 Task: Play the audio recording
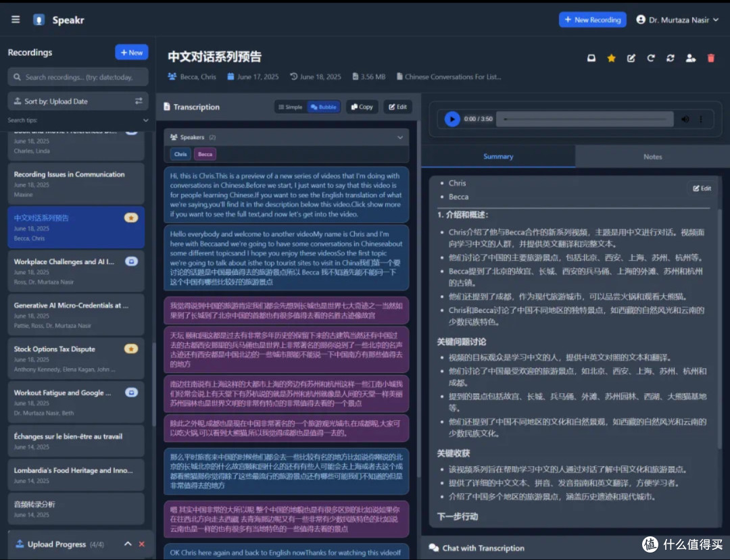pos(452,119)
